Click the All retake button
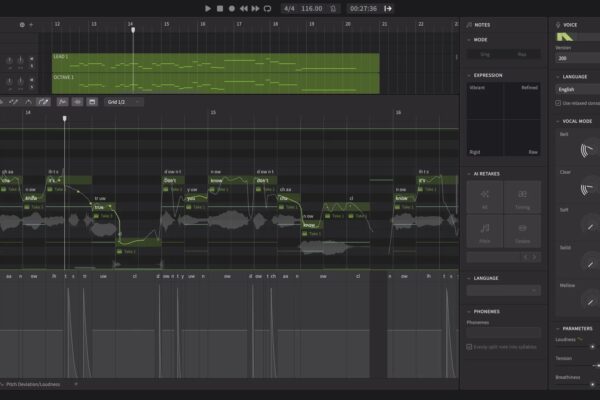 point(485,197)
